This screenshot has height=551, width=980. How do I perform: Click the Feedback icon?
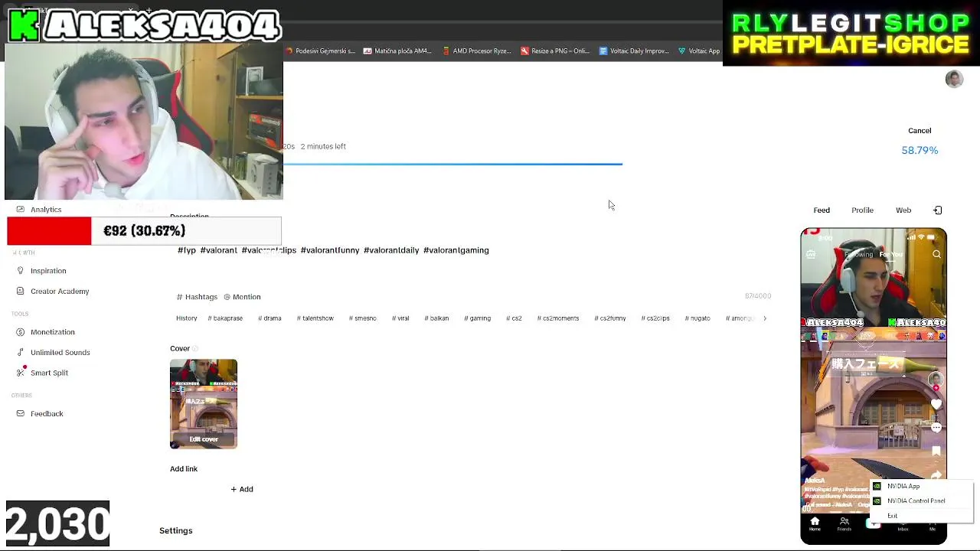coord(21,414)
